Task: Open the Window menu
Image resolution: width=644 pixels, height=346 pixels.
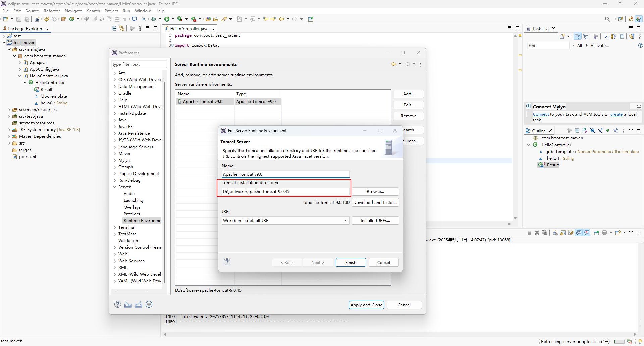Action: coord(143,11)
